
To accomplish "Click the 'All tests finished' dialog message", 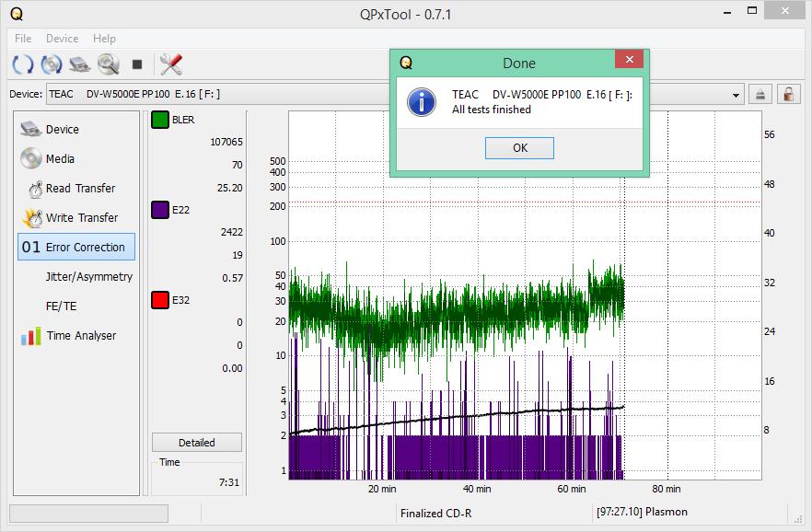I will tap(492, 110).
